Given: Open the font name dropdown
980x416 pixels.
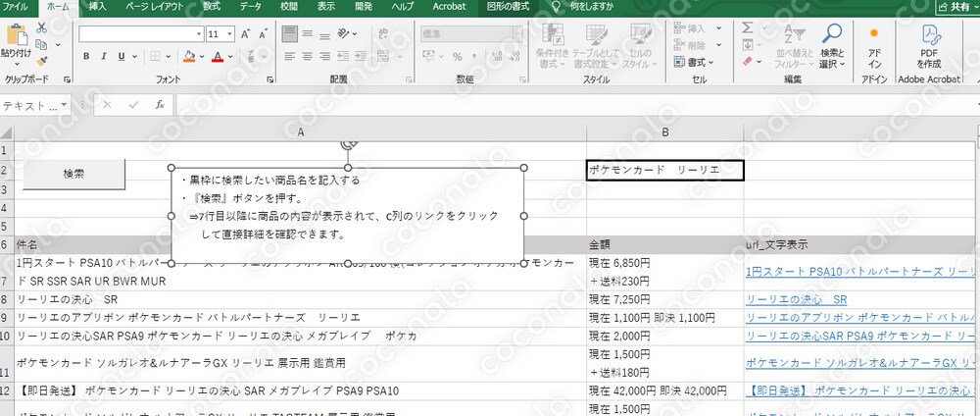Looking at the screenshot, I should pos(199,34).
